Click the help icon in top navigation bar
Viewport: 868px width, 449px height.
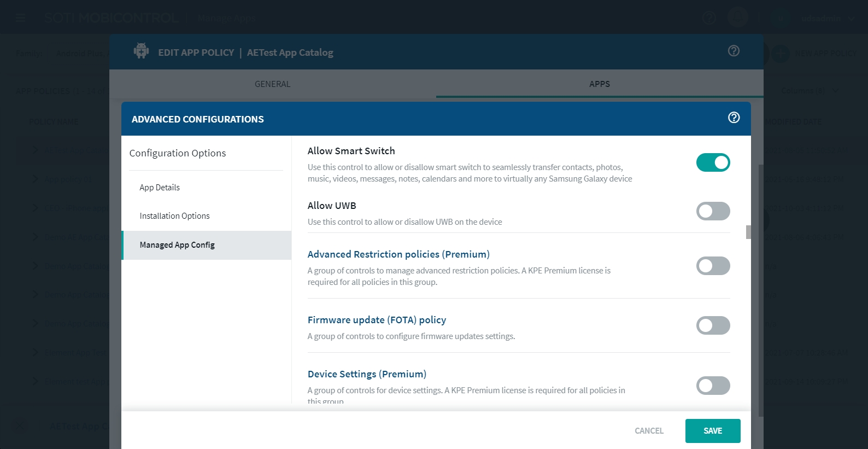click(709, 18)
